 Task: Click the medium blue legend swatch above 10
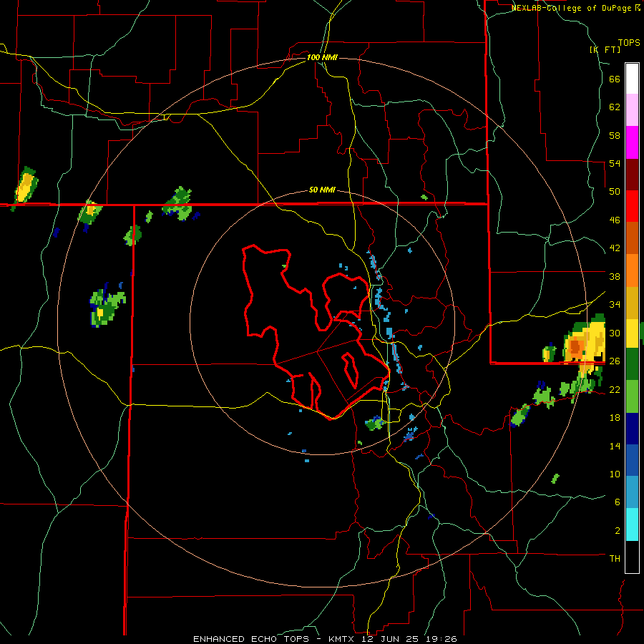[632, 460]
